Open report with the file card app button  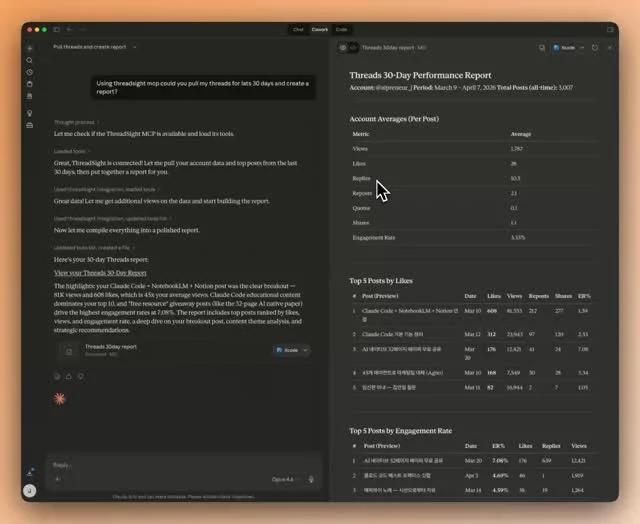point(287,350)
